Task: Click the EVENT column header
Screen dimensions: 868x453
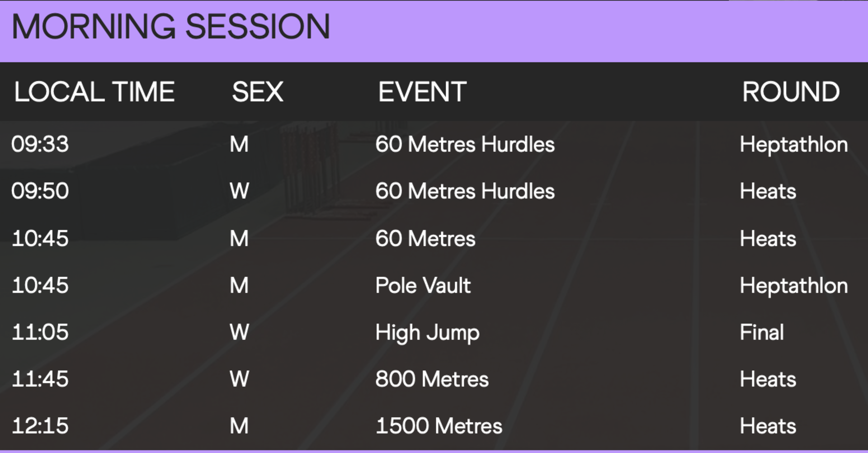Action: (422, 92)
